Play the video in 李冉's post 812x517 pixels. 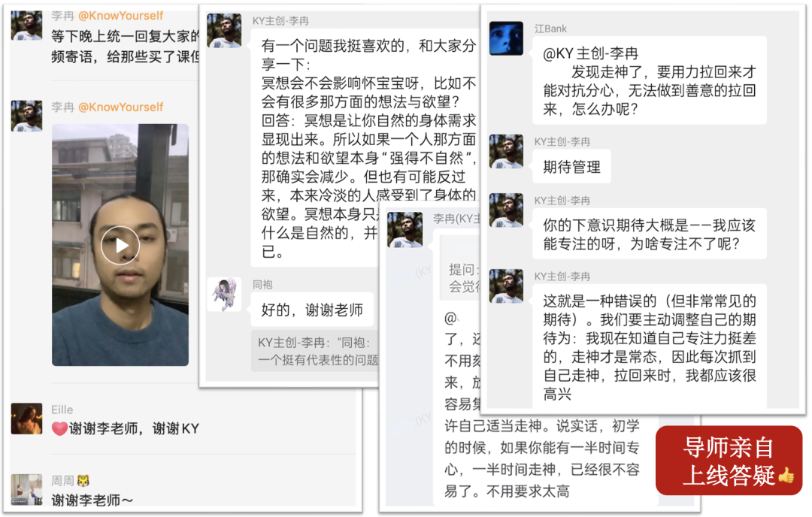[x=120, y=245]
